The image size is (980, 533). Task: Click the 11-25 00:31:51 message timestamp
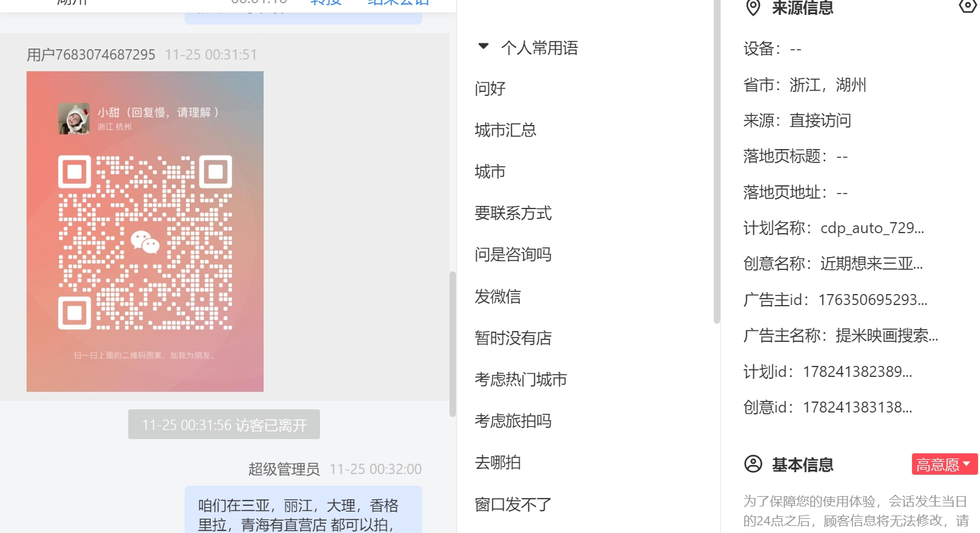[211, 55]
